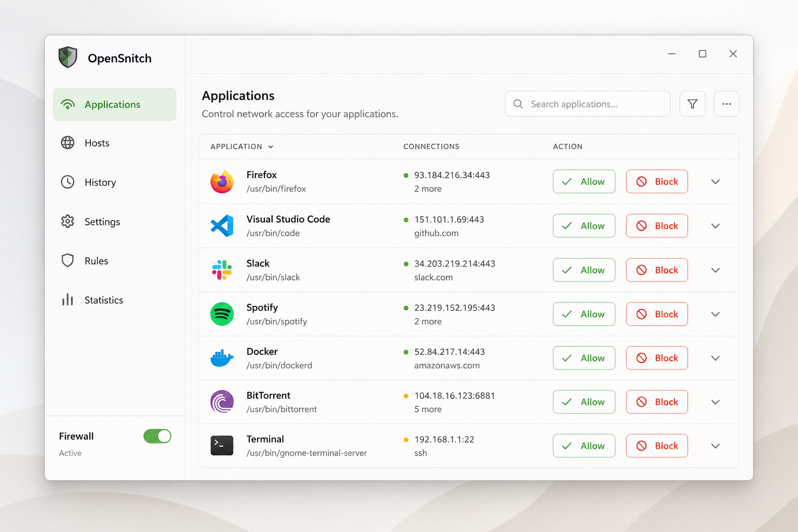Allow Slack connections
Screen dimensions: 798x532
[584, 270]
